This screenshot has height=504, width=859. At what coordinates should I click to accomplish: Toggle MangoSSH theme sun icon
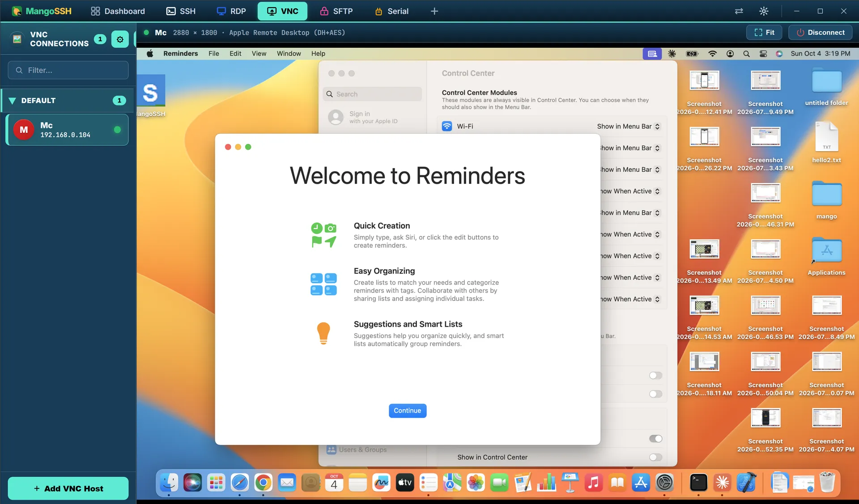pos(764,11)
